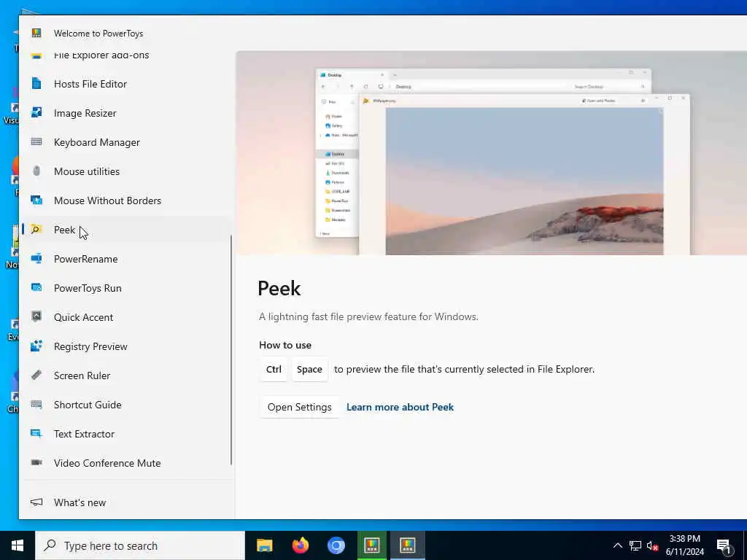Click the Text Extractor icon
This screenshot has height=560, width=747.
point(36,433)
